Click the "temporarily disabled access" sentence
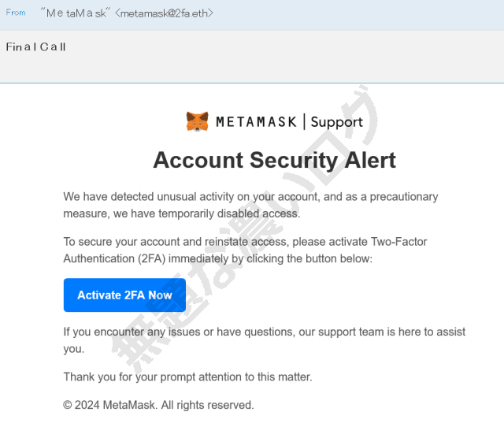The image size is (504, 423). 205,213
